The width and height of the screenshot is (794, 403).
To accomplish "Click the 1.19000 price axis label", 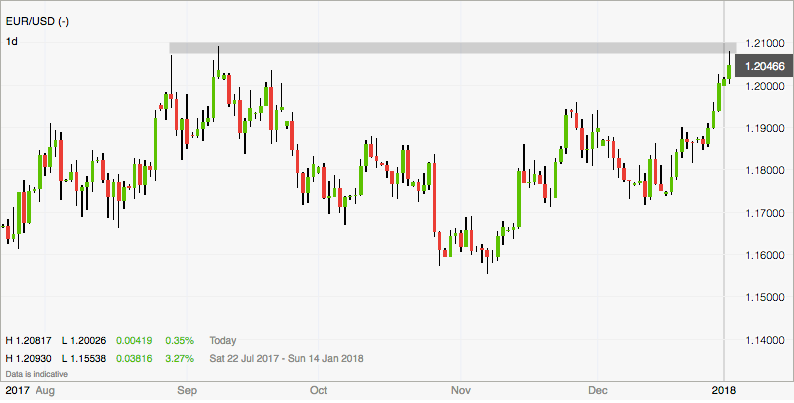I will pos(765,128).
